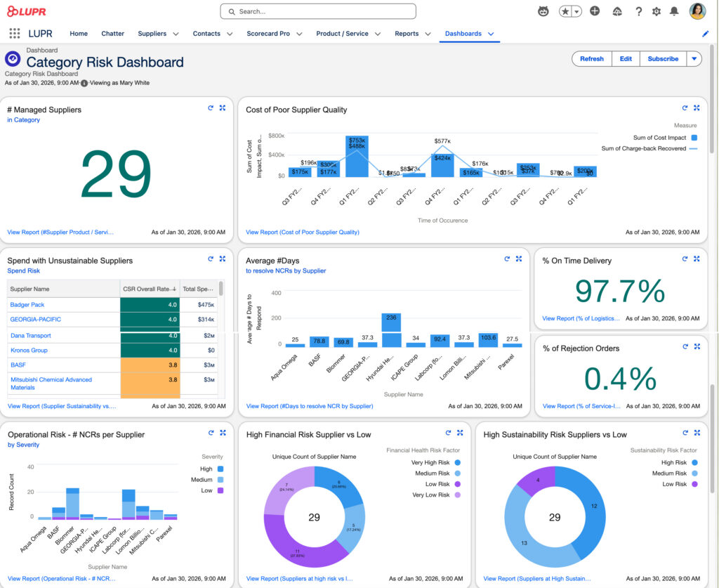The height and width of the screenshot is (588, 719).
Task: Click the Help question mark icon
Action: click(x=638, y=11)
